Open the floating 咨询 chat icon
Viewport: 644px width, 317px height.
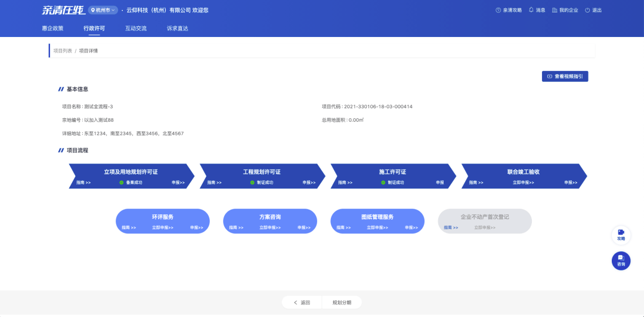coord(621,261)
